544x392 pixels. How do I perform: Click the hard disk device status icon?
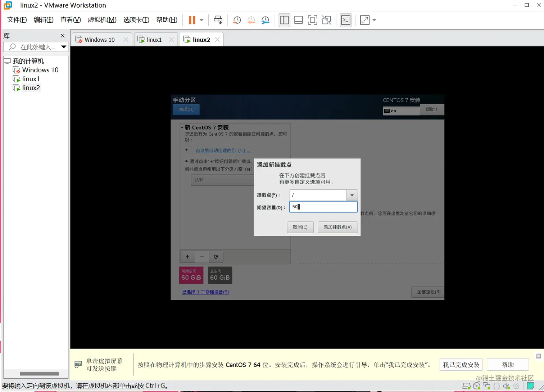point(466,387)
